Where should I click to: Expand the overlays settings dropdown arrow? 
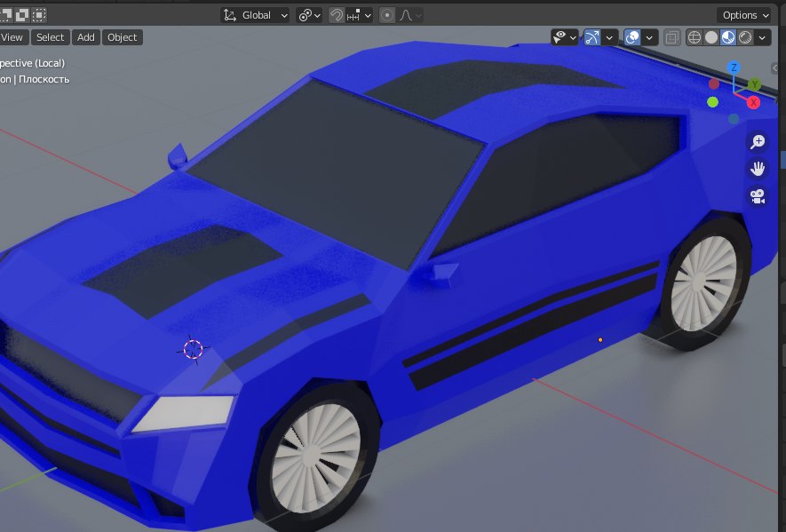(649, 37)
